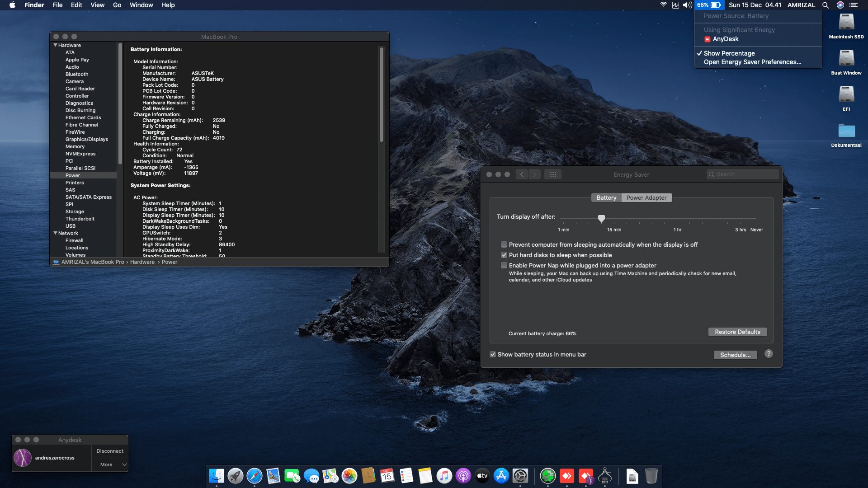
Task: Switch to the Power Adapter tab
Action: pos(646,197)
